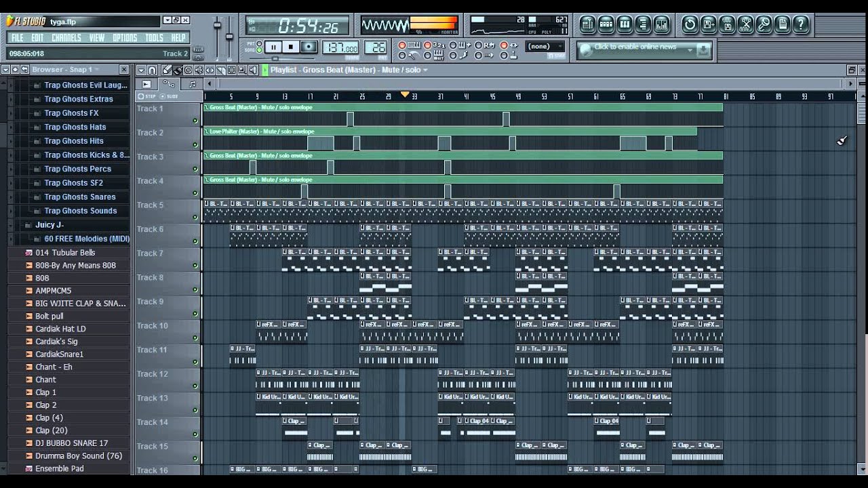Image resolution: width=868 pixels, height=488 pixels.
Task: Open the EDIT menu
Action: click(37, 38)
